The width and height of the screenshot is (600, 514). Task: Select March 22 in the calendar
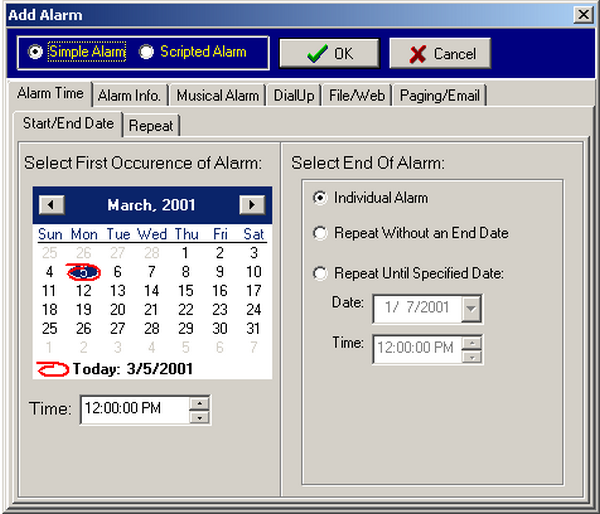pyautogui.click(x=186, y=310)
